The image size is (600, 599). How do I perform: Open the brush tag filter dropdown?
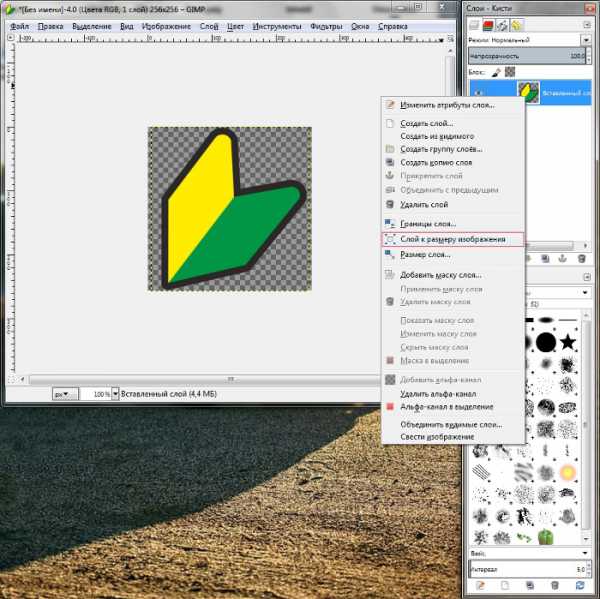[x=585, y=293]
